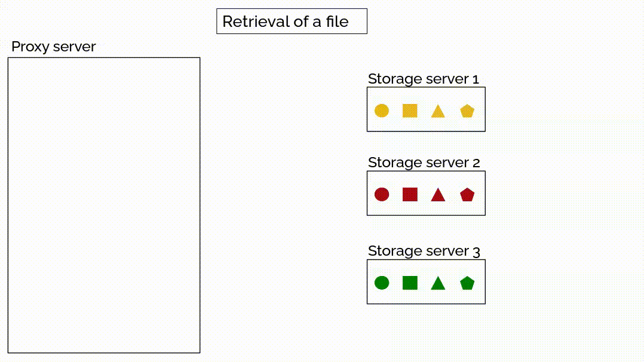Click inside the empty Proxy server box
Image resolution: width=644 pixels, height=362 pixels.
(104, 205)
